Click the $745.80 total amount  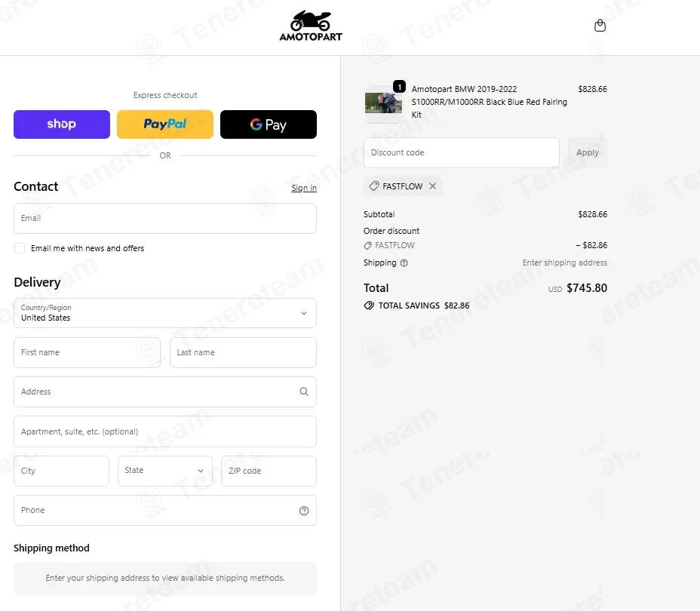[x=587, y=288]
